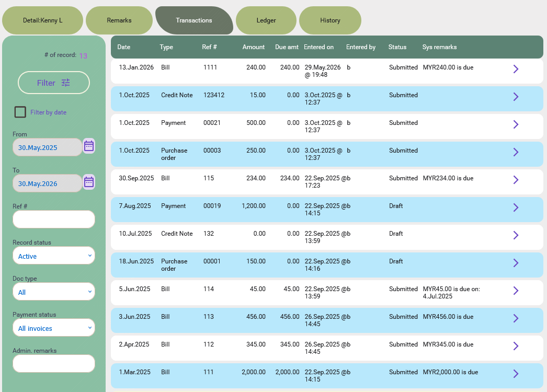The image size is (547, 392).
Task: Open details arrow for Purchase order 00003
Action: click(x=516, y=152)
